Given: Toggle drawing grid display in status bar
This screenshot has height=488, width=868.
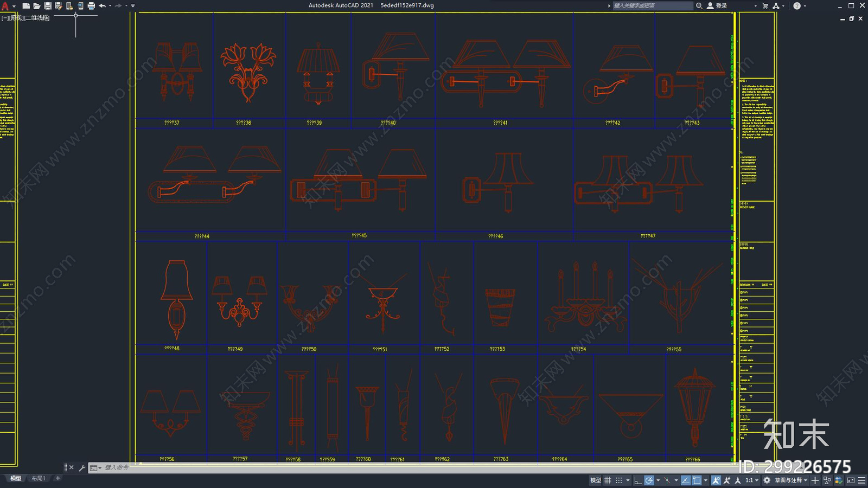Looking at the screenshot, I should (608, 480).
